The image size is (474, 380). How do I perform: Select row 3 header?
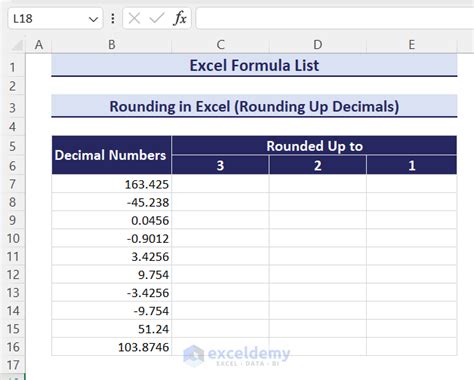click(x=13, y=107)
